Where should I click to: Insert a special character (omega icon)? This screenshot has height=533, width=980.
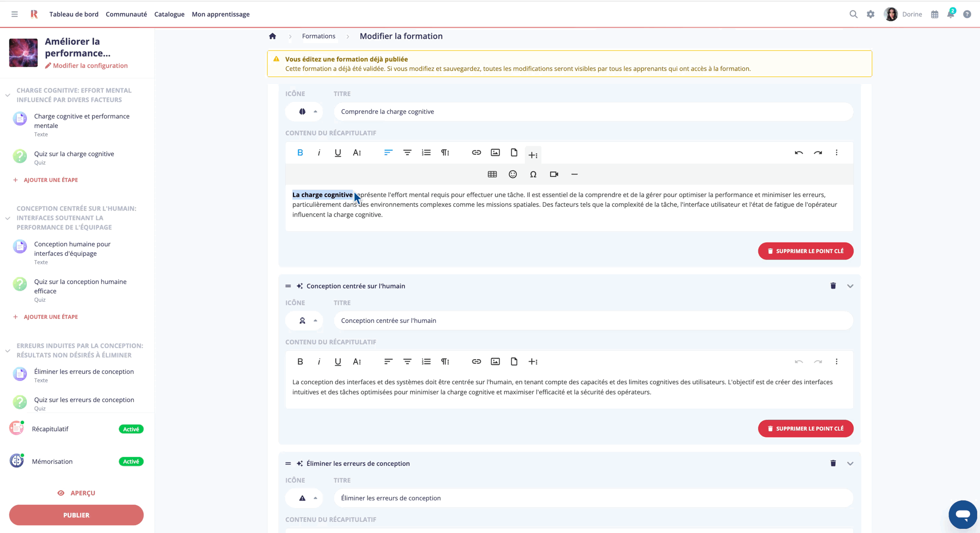pos(533,174)
